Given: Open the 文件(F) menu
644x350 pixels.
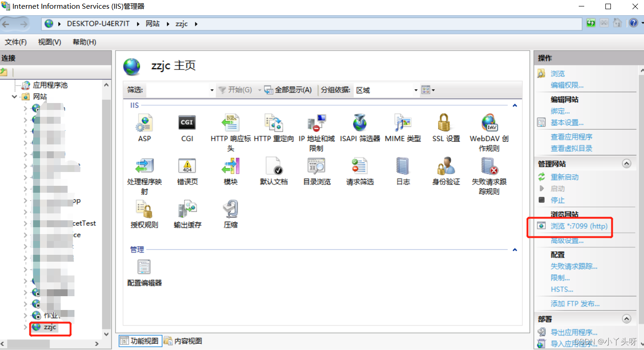Looking at the screenshot, I should coord(16,42).
